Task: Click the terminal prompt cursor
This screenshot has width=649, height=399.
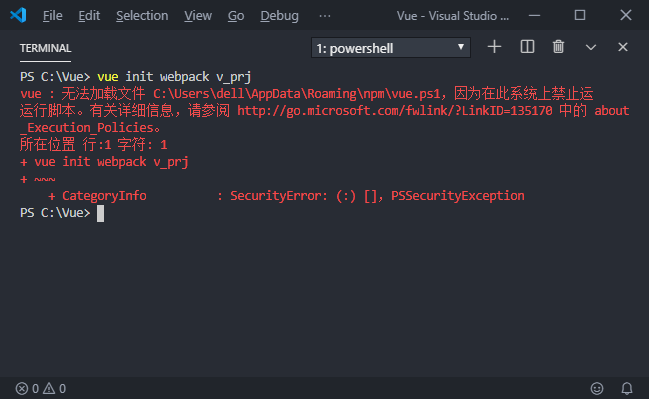Action: [100, 214]
